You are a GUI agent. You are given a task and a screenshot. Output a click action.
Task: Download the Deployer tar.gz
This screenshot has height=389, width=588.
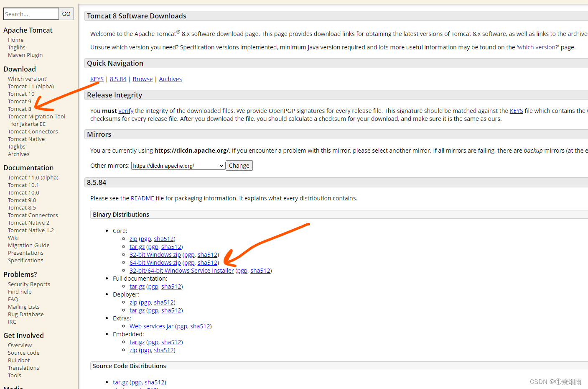click(137, 310)
